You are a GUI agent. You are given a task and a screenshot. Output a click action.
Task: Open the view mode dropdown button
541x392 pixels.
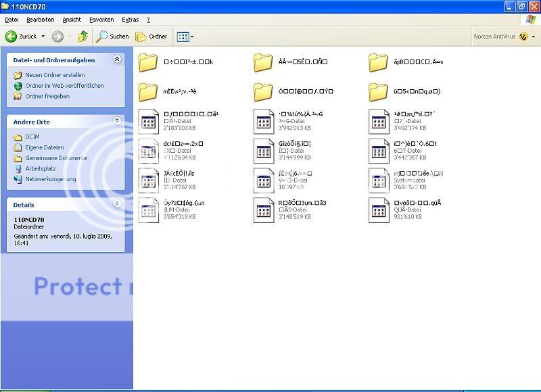coord(185,36)
